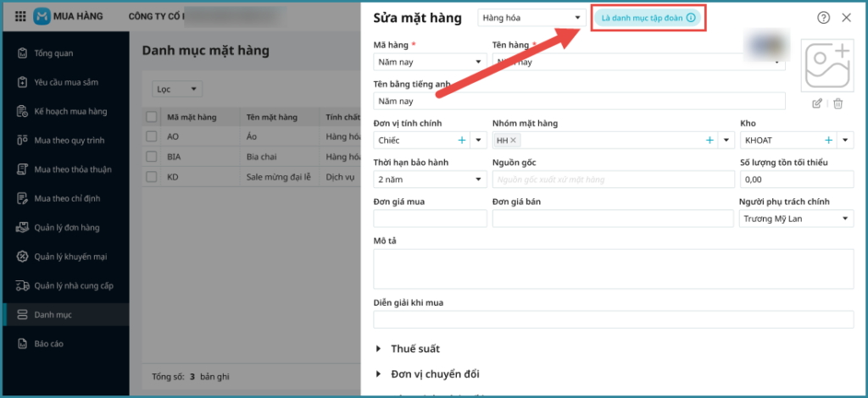Click the Quản lý đơn hàng icon
This screenshot has width=868, height=398.
click(22, 227)
